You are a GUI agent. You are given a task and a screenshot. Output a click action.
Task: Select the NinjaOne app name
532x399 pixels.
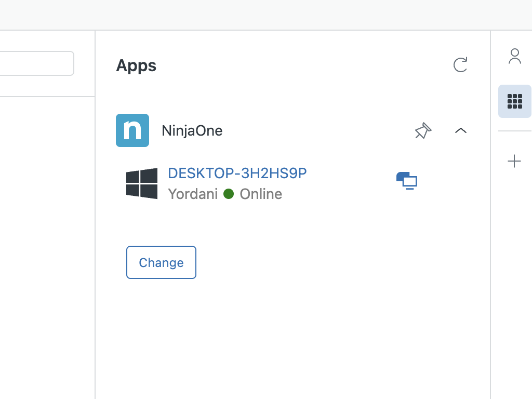click(x=192, y=131)
